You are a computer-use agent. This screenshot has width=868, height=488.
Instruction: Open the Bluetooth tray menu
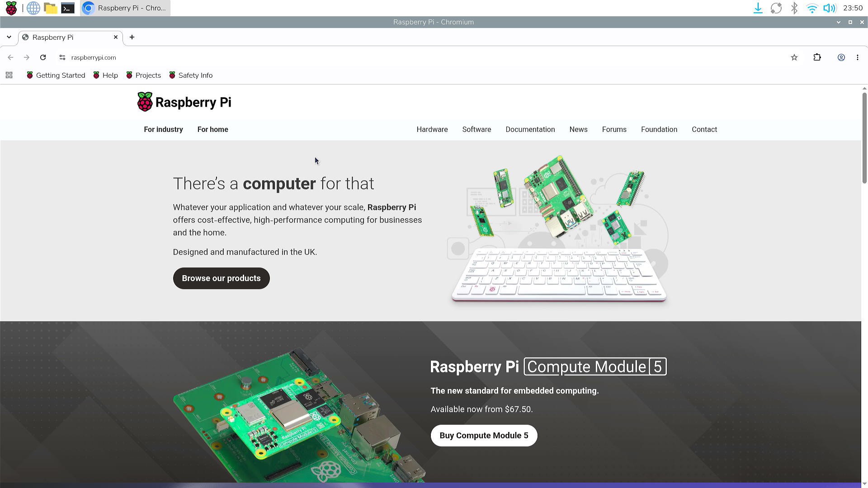click(x=794, y=8)
